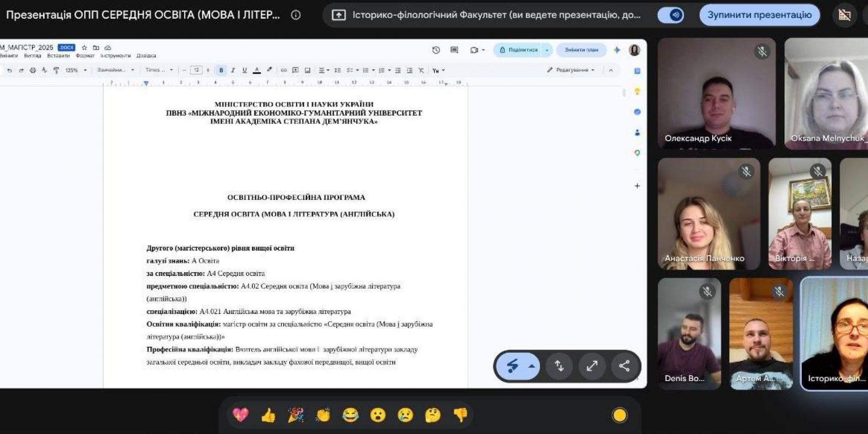Toggle italic formatting

click(233, 70)
